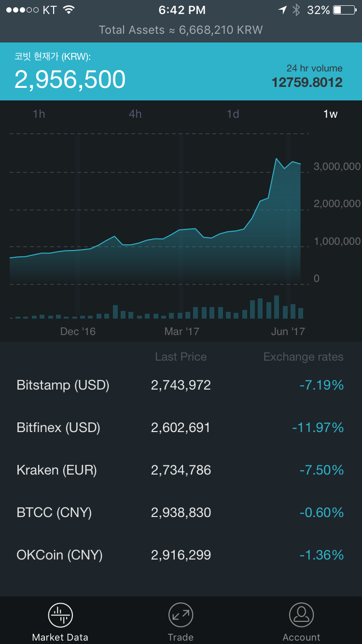The height and width of the screenshot is (644, 362).
Task: Open the Market Data screen
Action: pyautogui.click(x=60, y=621)
